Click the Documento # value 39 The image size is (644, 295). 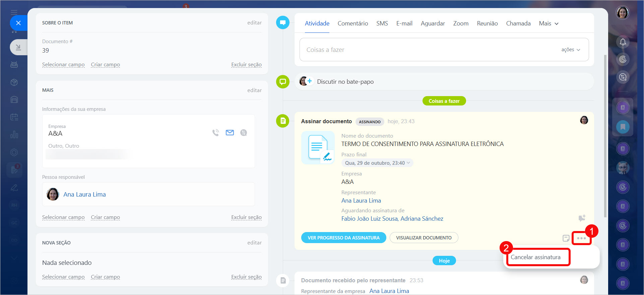coord(46,51)
